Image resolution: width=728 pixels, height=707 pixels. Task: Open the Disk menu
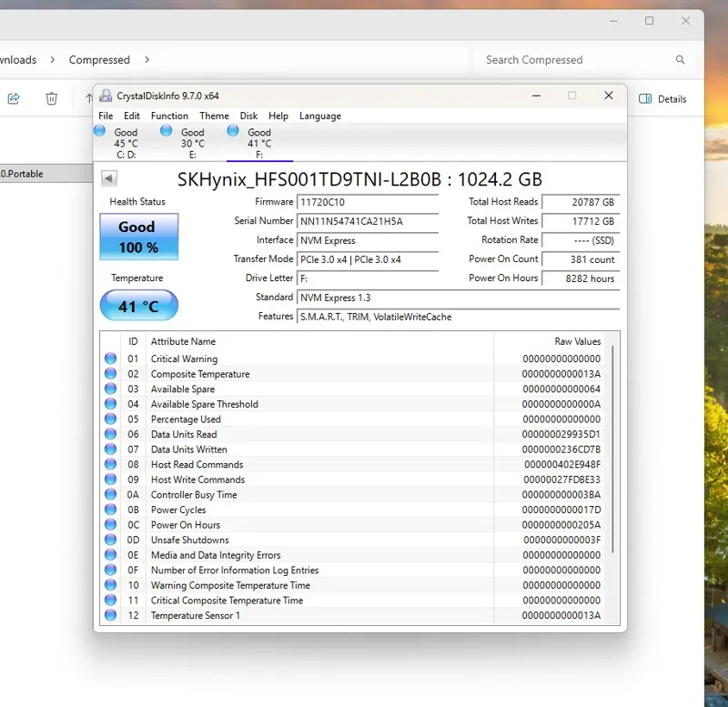tap(248, 116)
